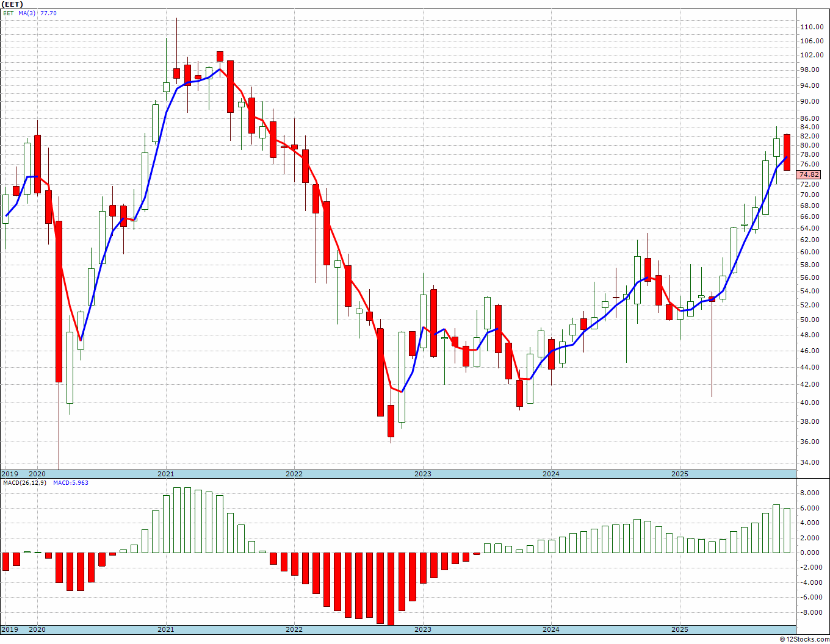Select 2025 on the MACD panel time axis

coord(680,629)
